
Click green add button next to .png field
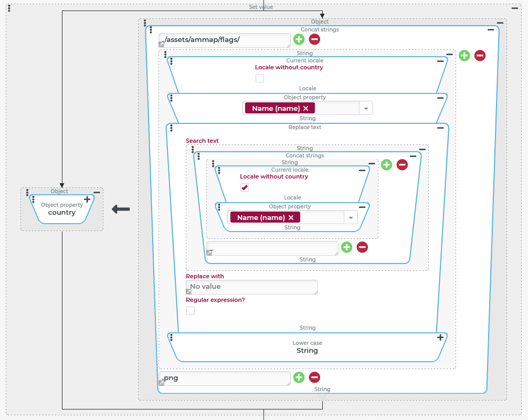coord(299,377)
